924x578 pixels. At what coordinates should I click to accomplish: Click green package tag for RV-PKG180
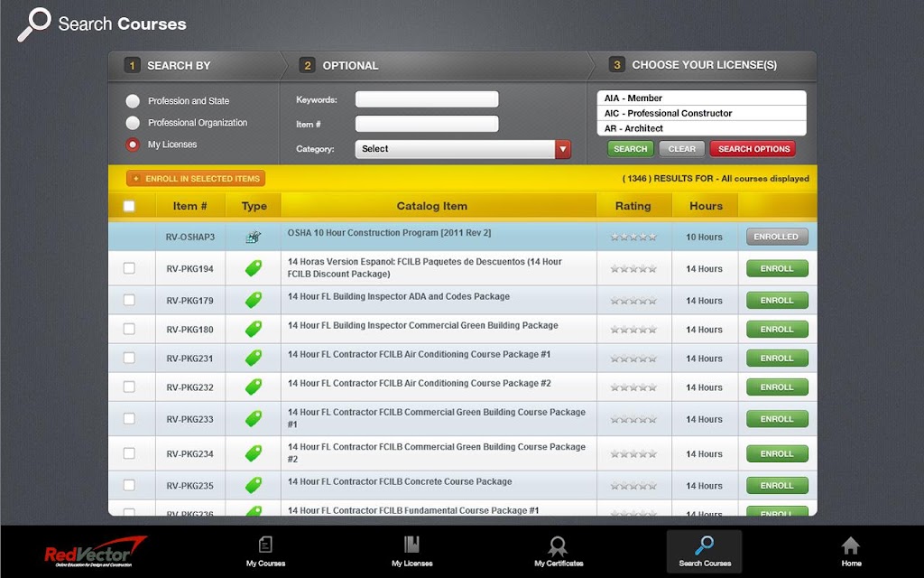pyautogui.click(x=254, y=329)
